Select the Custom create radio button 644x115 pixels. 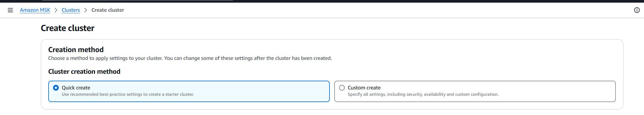(x=342, y=88)
